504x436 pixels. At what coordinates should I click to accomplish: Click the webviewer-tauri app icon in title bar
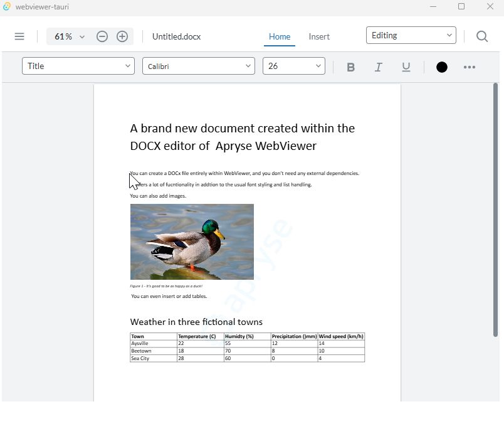pyautogui.click(x=7, y=6)
